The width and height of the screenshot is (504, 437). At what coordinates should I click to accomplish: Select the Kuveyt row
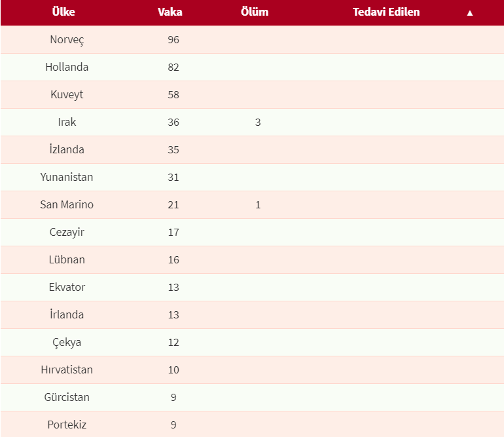tap(67, 95)
